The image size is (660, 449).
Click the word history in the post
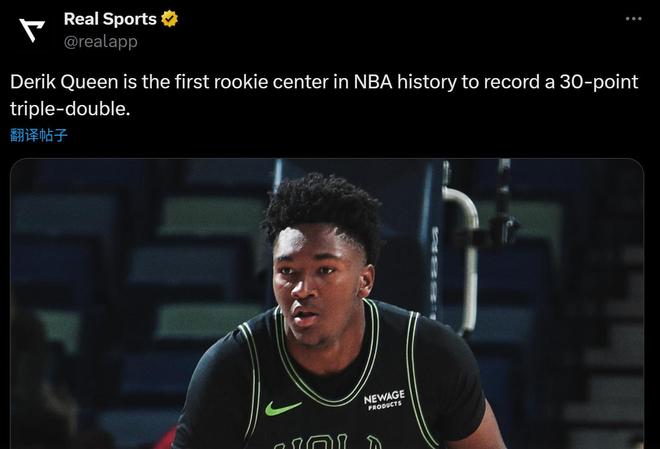point(427,82)
